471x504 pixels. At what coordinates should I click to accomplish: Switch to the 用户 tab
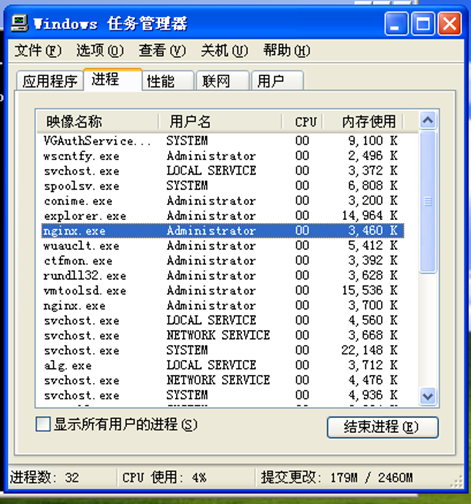(x=277, y=81)
